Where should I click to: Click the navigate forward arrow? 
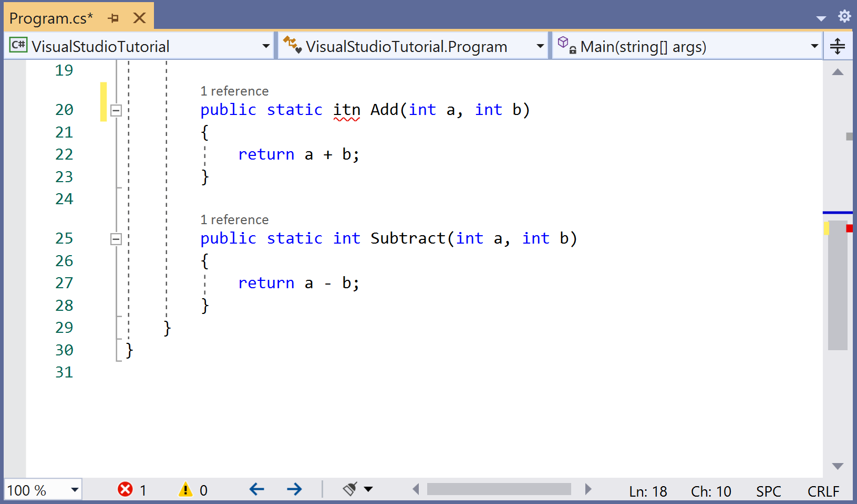click(x=295, y=489)
